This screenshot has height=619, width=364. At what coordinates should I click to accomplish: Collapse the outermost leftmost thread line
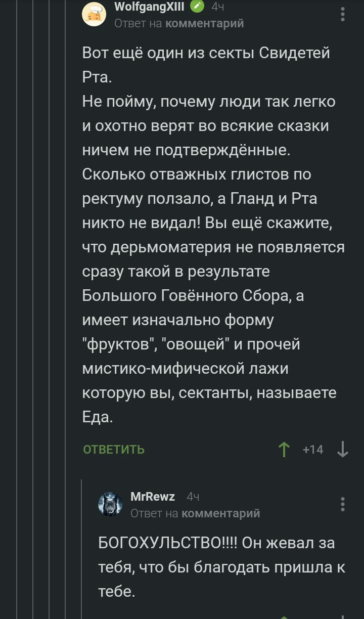pos(18,303)
